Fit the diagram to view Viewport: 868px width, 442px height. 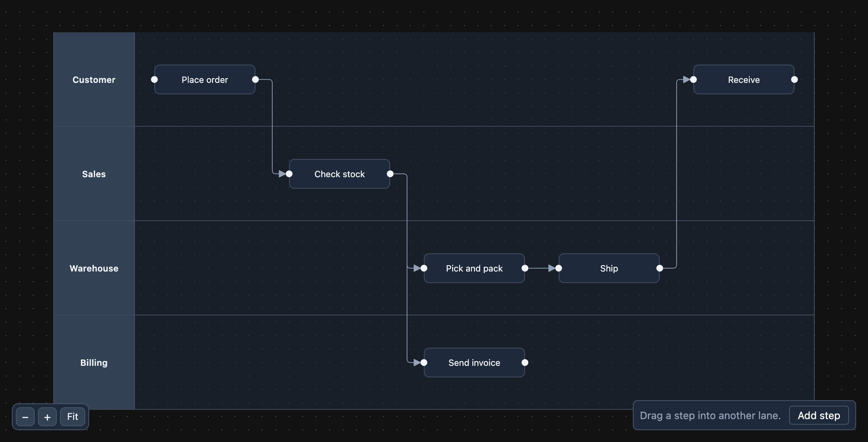[x=73, y=417]
